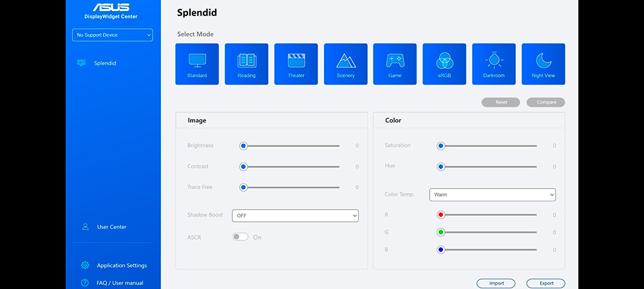Viewport: 644px width, 289px height.
Task: Click the Saturation slider handle
Action: (440, 146)
